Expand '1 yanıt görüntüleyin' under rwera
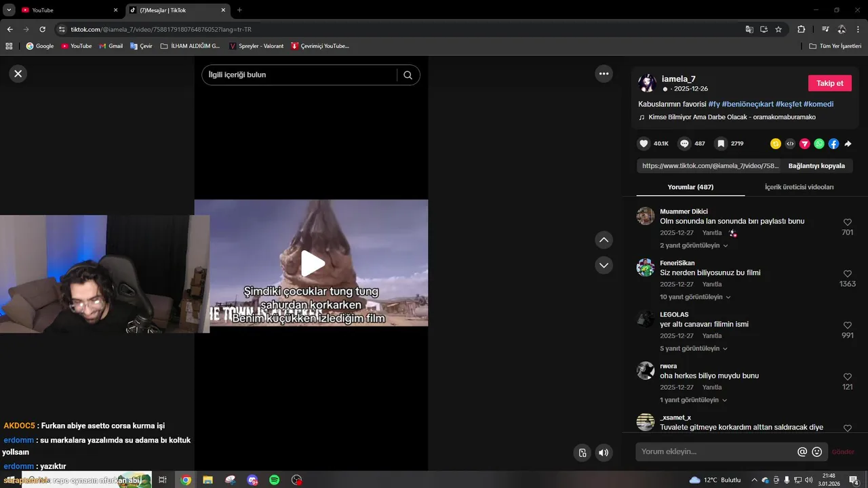Viewport: 868px width, 488px height. tap(693, 400)
